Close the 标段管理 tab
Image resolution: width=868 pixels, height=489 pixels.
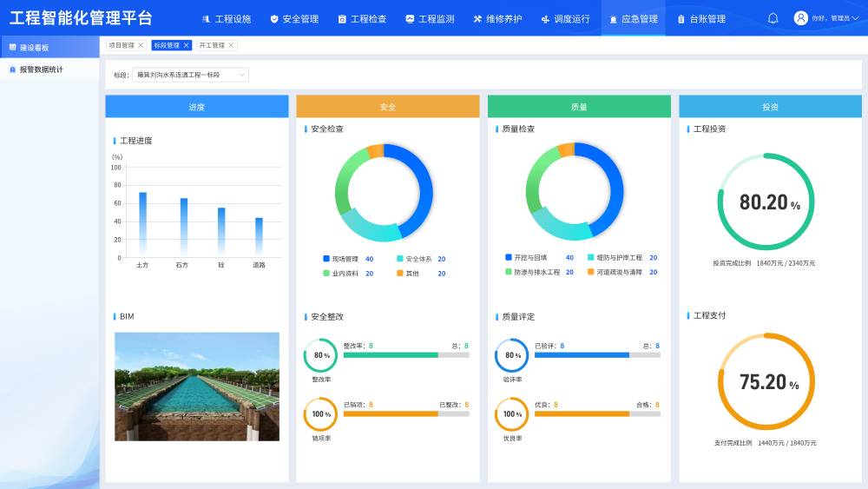click(186, 45)
